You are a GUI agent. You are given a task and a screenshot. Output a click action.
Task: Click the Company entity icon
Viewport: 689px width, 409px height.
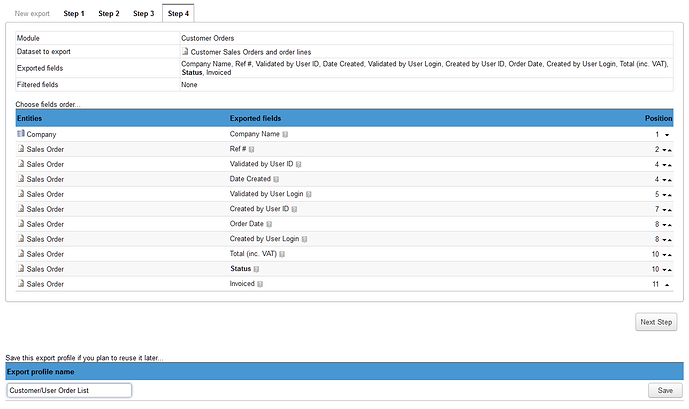(x=21, y=134)
